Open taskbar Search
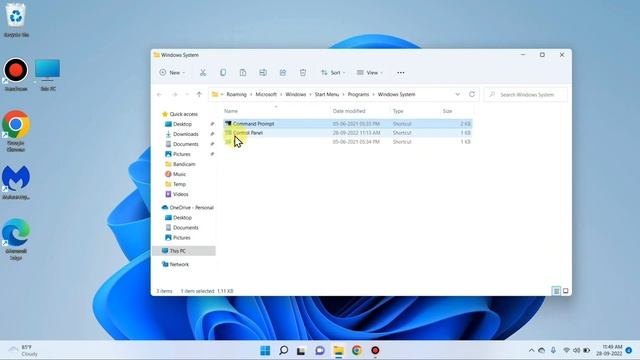The height and width of the screenshot is (360, 640). [283, 351]
